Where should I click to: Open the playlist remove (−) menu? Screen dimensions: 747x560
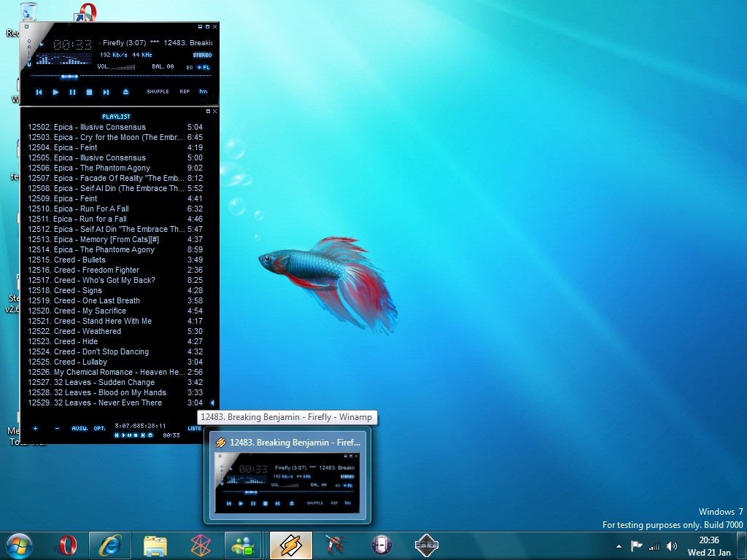coord(57,428)
